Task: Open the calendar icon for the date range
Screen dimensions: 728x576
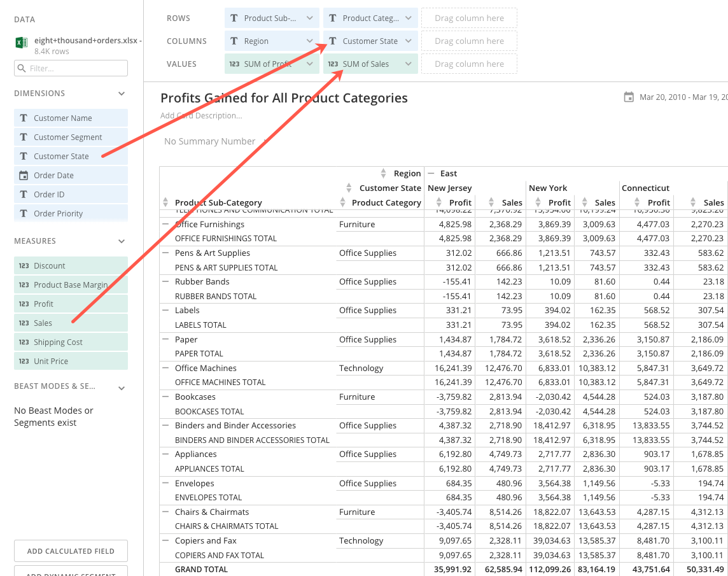Action: (629, 97)
